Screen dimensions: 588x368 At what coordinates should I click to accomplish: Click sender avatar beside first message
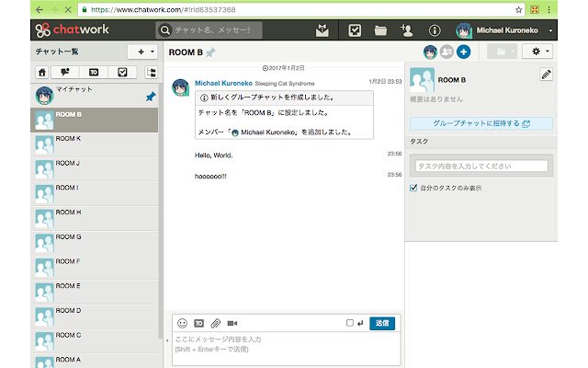(x=180, y=87)
